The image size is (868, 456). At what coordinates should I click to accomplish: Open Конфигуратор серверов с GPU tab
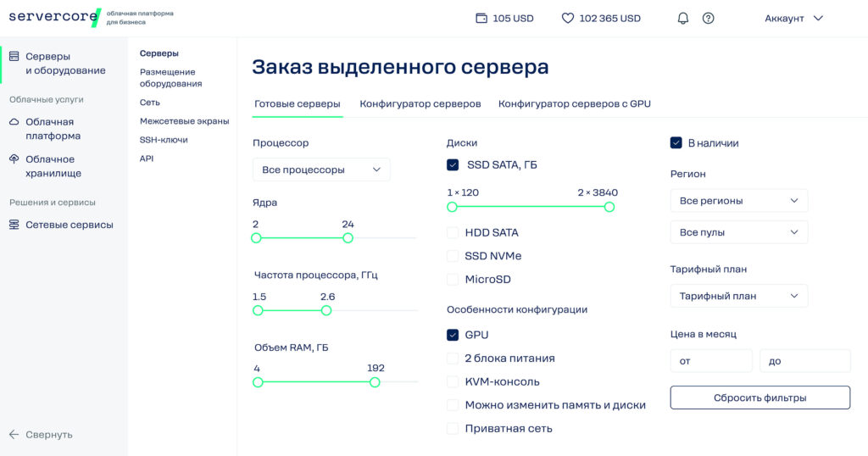pos(574,103)
